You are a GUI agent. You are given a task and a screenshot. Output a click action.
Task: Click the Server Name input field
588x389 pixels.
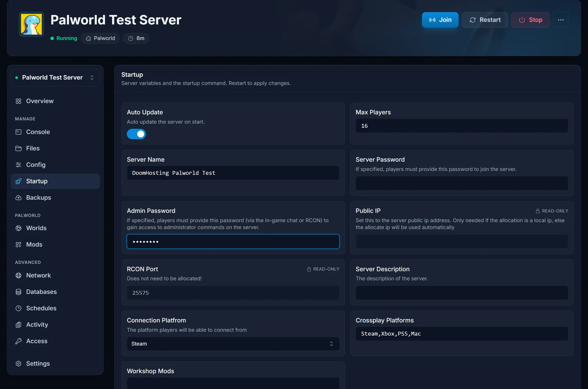(x=233, y=173)
